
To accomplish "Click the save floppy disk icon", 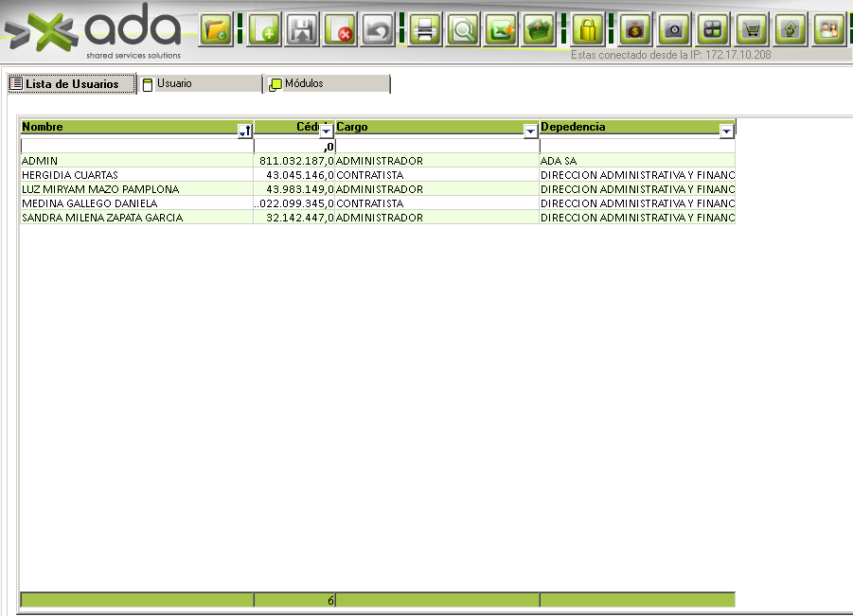I will pos(302,30).
